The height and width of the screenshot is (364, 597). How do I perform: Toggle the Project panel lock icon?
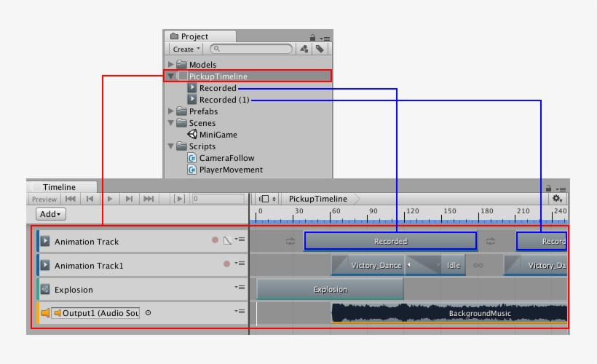(x=312, y=37)
